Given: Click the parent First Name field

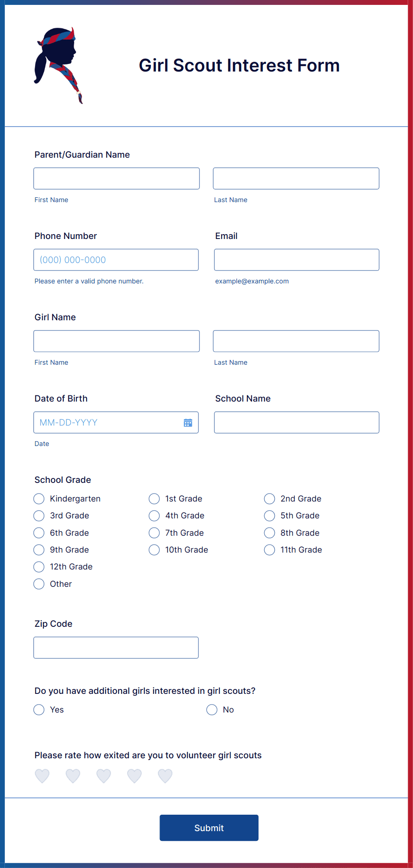Looking at the screenshot, I should 116,178.
